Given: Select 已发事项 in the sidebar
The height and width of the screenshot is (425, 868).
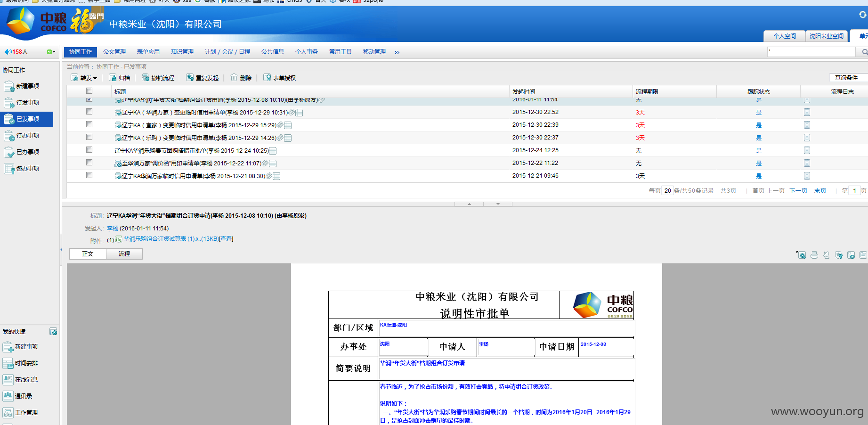Looking at the screenshot, I should click(x=27, y=119).
